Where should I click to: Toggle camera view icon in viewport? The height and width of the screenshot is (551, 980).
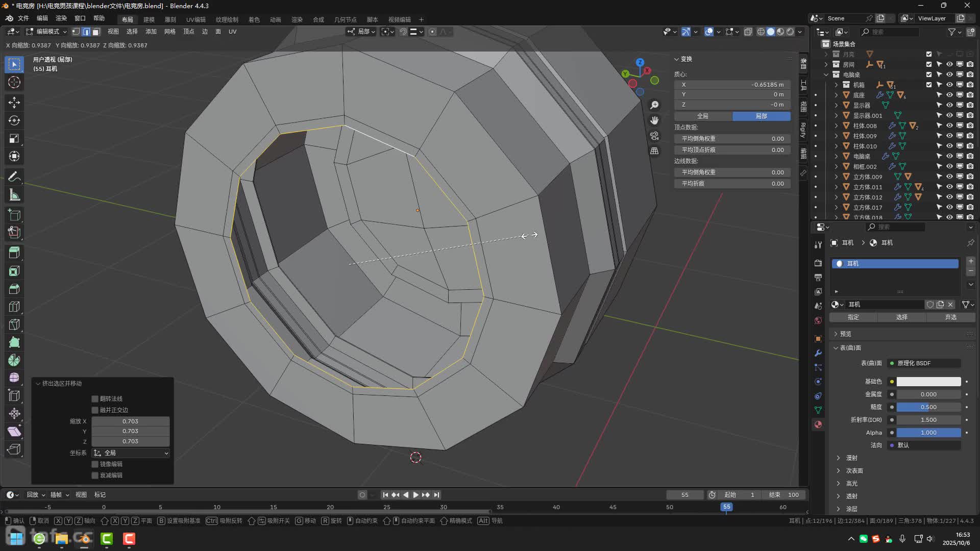pyautogui.click(x=654, y=136)
